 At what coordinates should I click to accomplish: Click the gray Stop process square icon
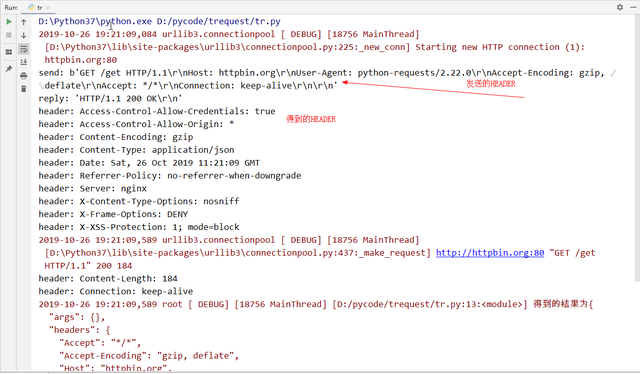[x=9, y=35]
